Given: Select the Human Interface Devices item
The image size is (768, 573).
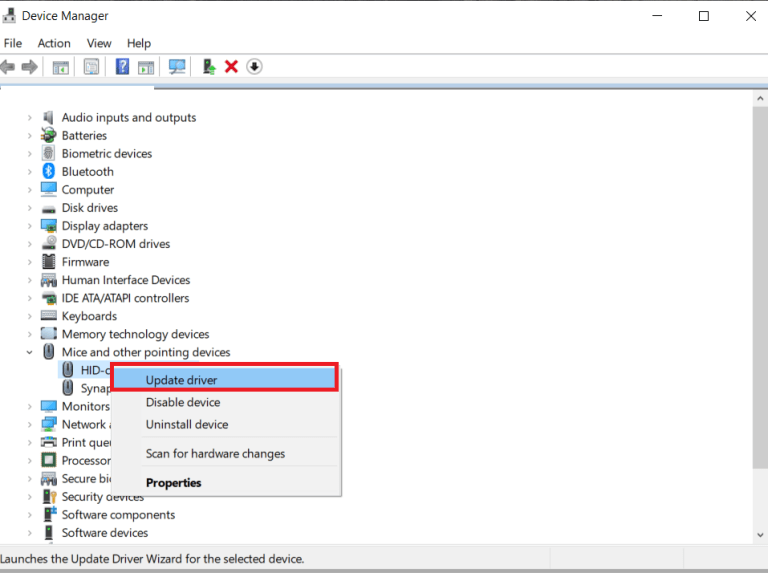Looking at the screenshot, I should point(126,280).
